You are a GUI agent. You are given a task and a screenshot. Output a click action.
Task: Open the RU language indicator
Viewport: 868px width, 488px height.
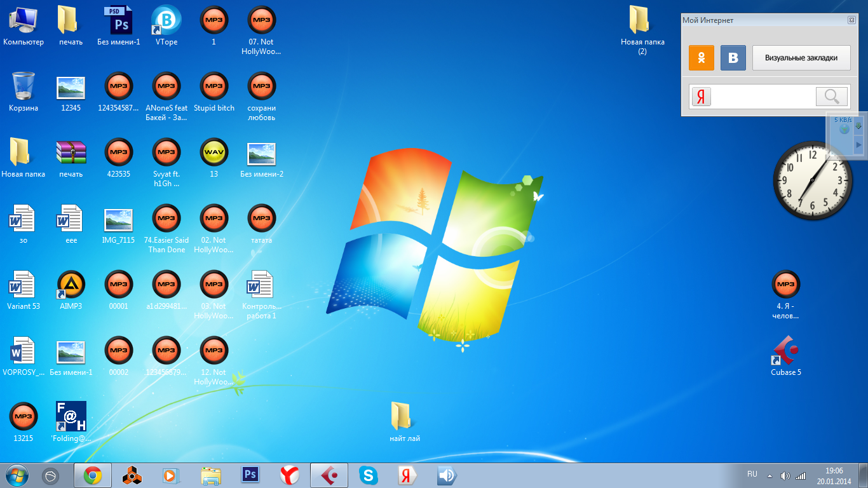(752, 474)
